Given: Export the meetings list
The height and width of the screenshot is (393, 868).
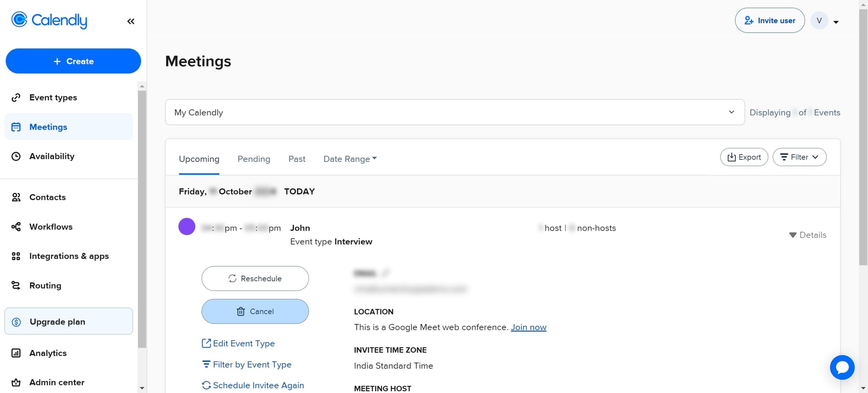Looking at the screenshot, I should tap(744, 157).
